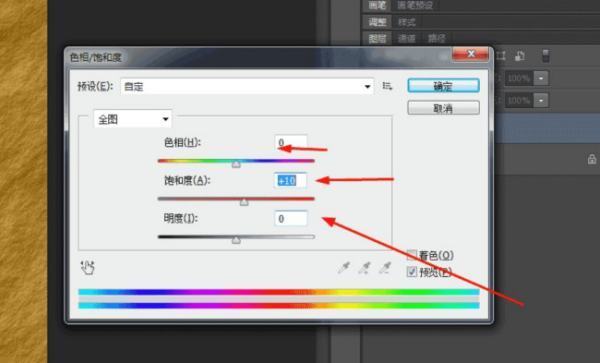Click the 饱和度(A) value field showing +10
The image size is (600, 363).
pos(290,180)
